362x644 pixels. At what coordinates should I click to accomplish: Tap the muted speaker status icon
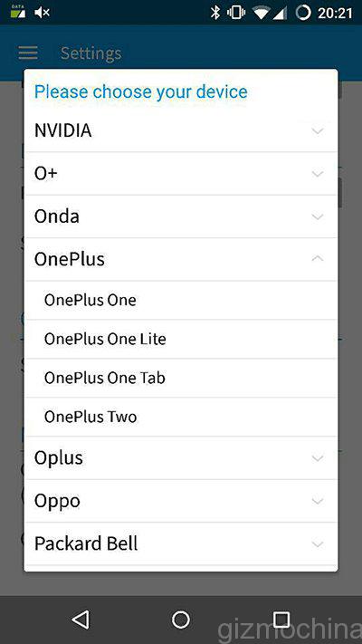click(x=42, y=13)
